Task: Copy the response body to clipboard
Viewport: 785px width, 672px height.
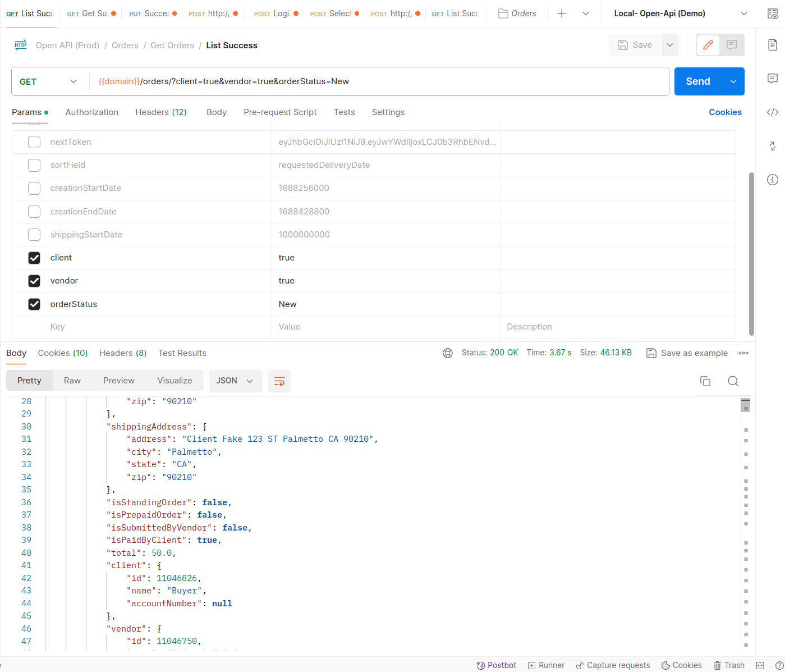Action: pos(705,381)
